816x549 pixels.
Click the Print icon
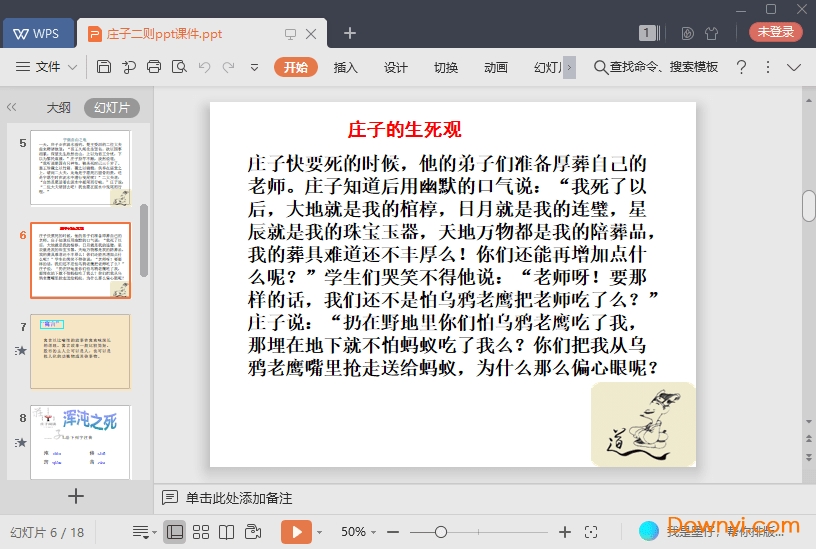(154, 67)
